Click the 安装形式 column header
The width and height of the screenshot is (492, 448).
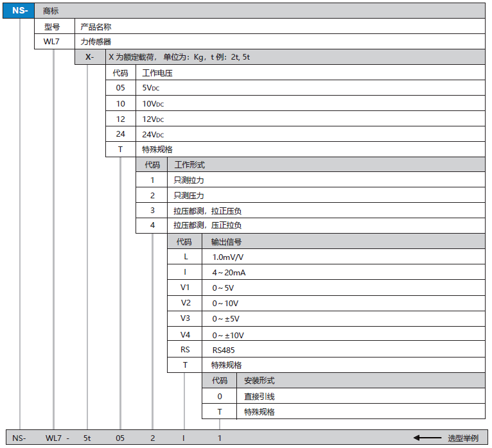(x=259, y=381)
